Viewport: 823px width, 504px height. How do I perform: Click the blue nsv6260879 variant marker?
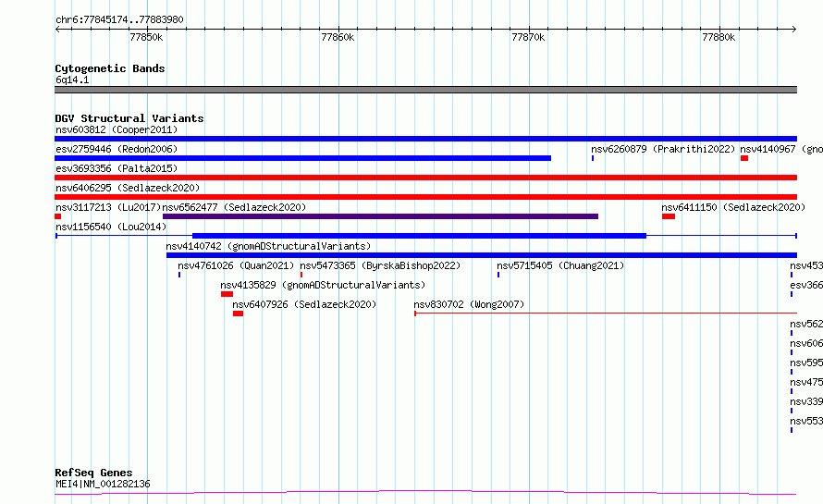pyautogui.click(x=593, y=158)
